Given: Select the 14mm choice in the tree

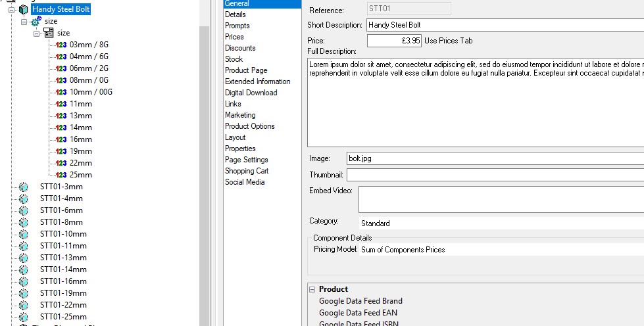Looking at the screenshot, I should pos(81,128).
